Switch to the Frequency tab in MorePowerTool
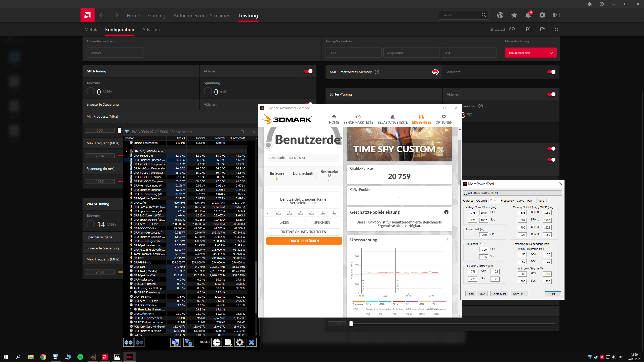Screen dimensions: 644x362 click(x=507, y=201)
